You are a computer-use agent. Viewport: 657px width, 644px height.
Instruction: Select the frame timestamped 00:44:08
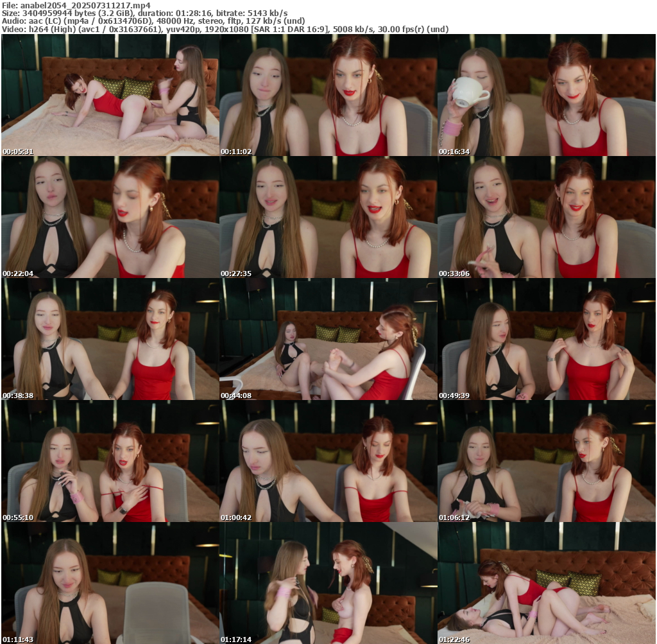(x=328, y=339)
